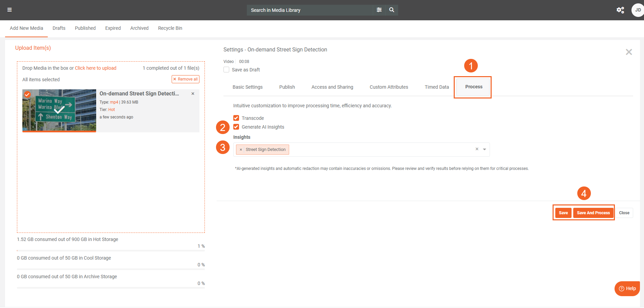The width and height of the screenshot is (644, 308).
Task: Remove the Street Sign Detection tag
Action: (241, 150)
